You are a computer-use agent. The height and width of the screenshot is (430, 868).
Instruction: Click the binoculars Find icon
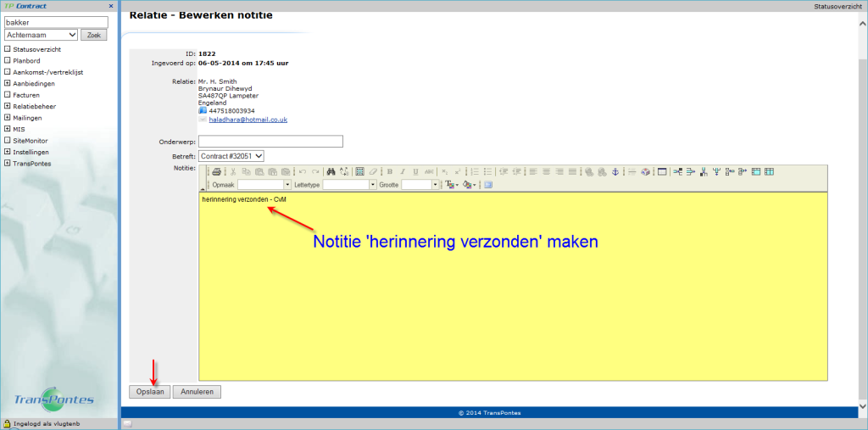point(331,171)
